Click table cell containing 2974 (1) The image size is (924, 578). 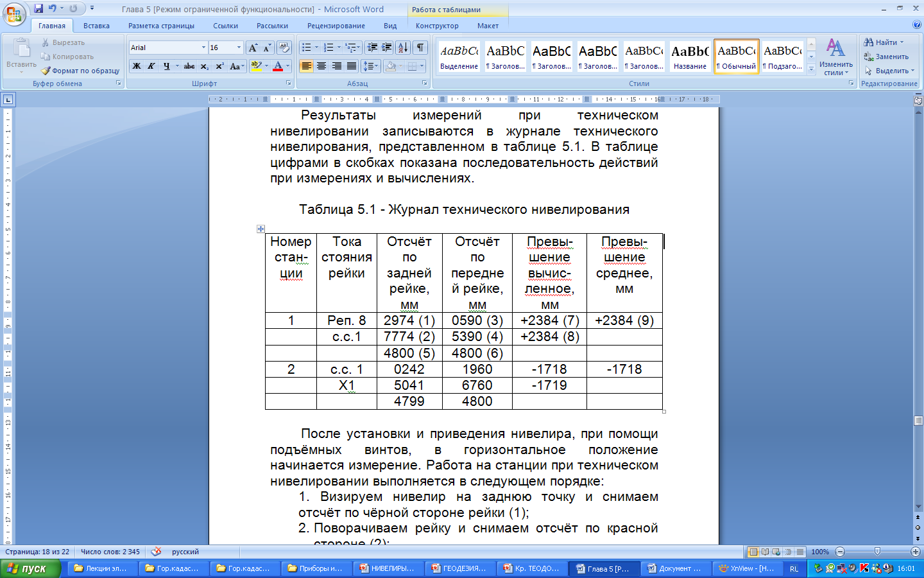(409, 320)
